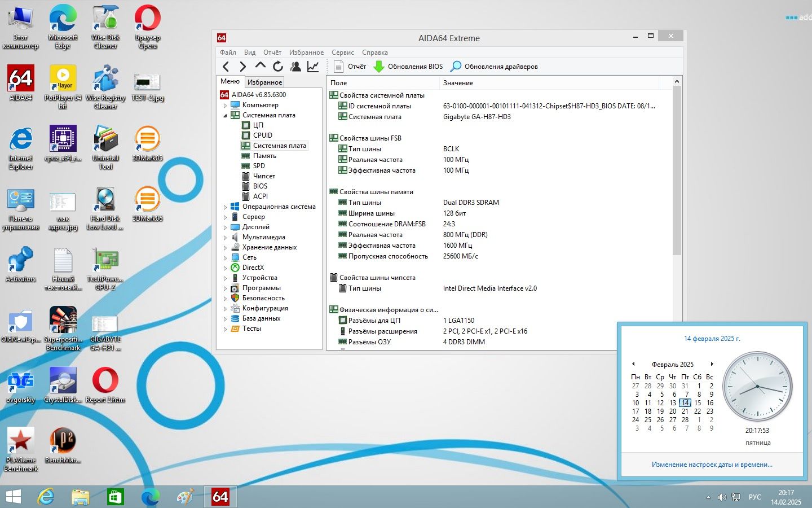The width and height of the screenshot is (812, 508).
Task: Select Память in the sidebar tree
Action: pos(264,156)
